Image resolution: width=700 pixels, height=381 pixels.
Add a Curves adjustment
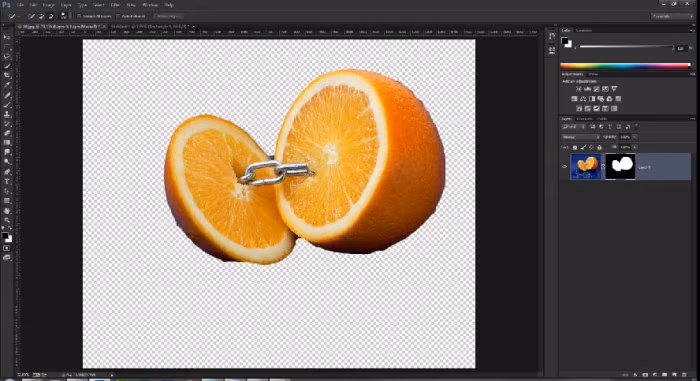coord(596,89)
